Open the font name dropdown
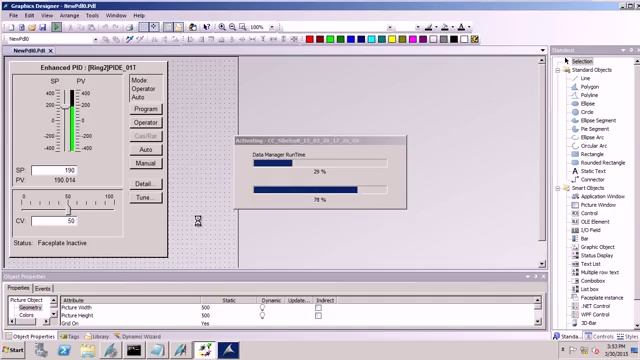The width and height of the screenshot is (640, 360). (x=390, y=27)
